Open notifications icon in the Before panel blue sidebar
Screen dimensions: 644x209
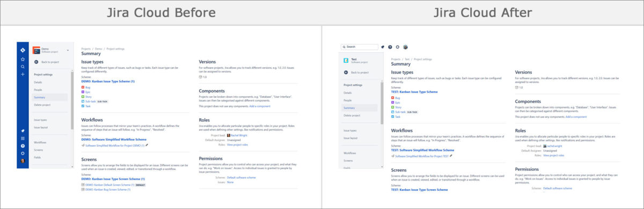[23, 131]
